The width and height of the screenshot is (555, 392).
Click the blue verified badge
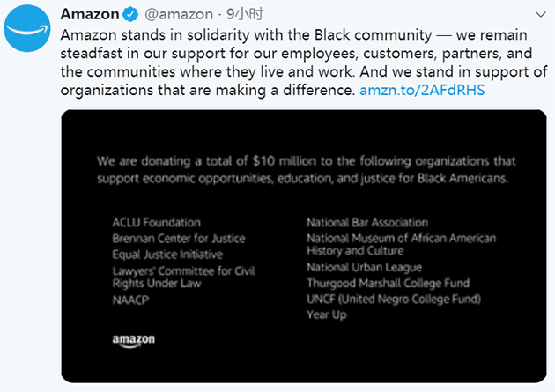pos(130,14)
